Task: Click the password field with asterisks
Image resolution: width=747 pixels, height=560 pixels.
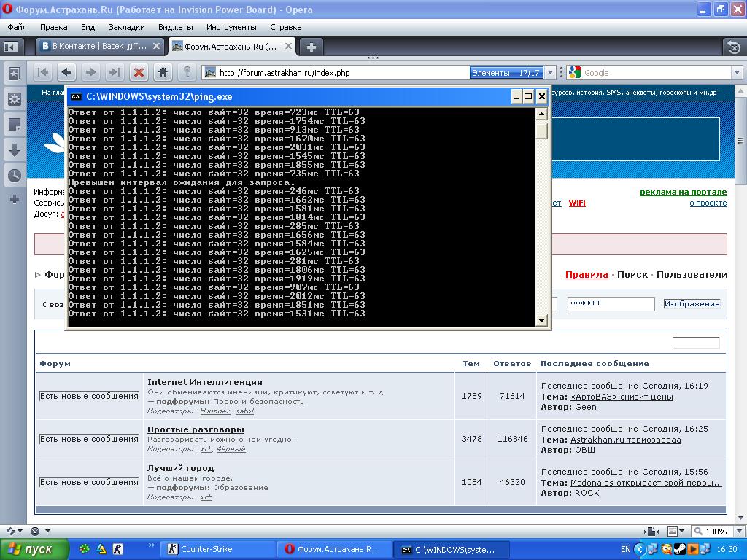Action: tap(611, 304)
